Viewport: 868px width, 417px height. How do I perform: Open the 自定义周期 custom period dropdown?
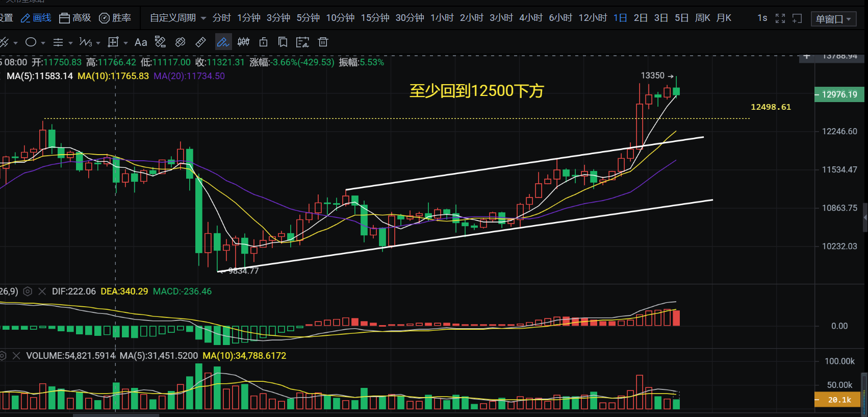tap(177, 18)
